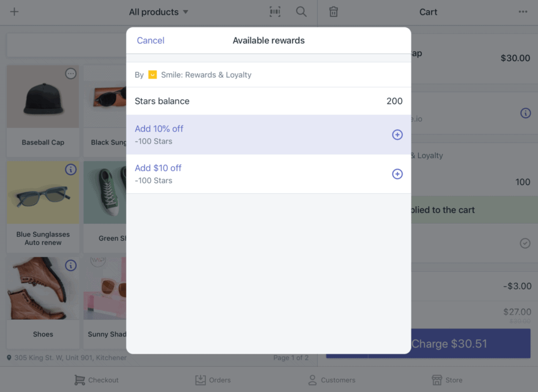Open the barcode scanner icon

[x=275, y=12]
